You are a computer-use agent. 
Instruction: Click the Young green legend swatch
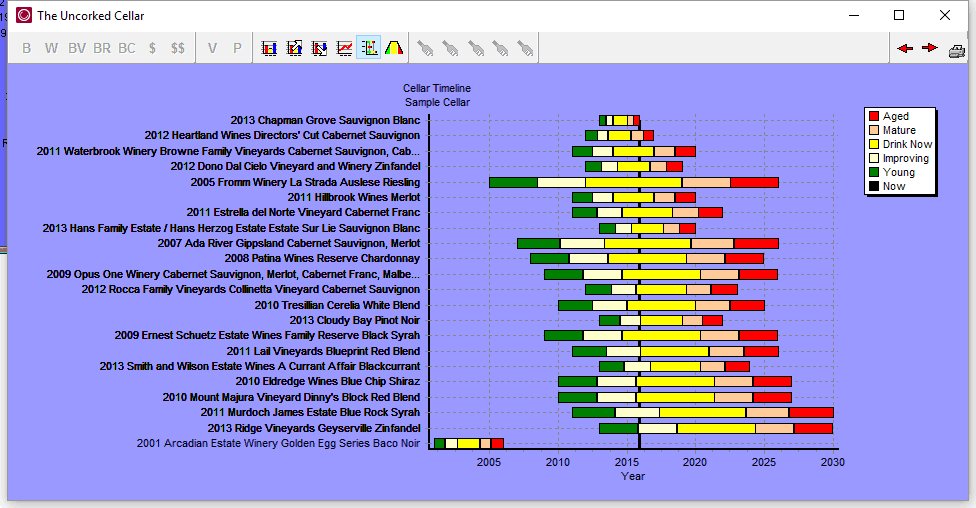point(874,172)
